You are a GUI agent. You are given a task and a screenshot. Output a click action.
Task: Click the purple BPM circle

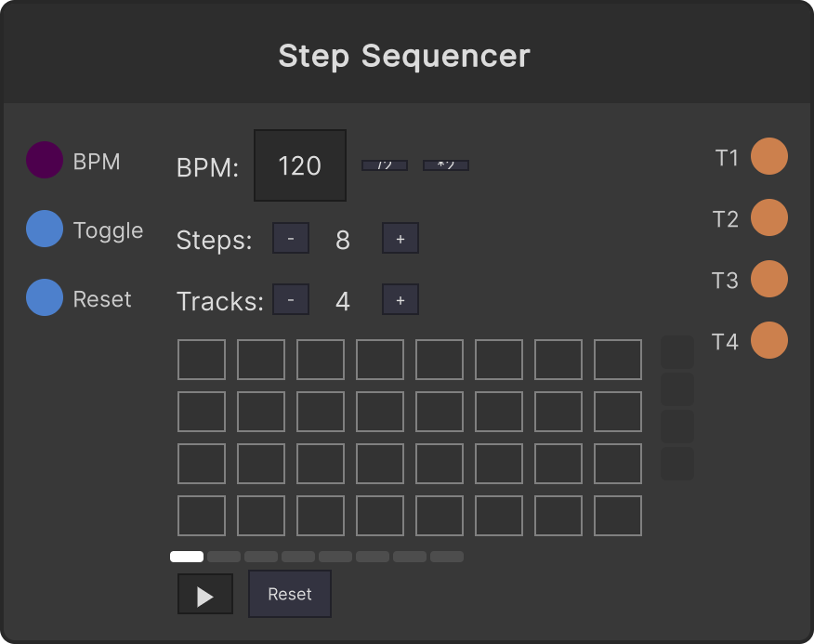[45, 160]
